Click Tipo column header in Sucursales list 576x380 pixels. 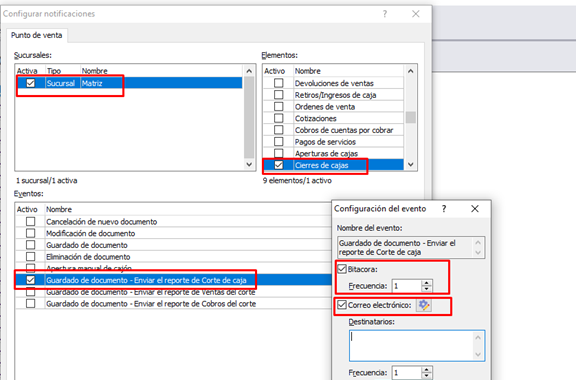(x=54, y=71)
